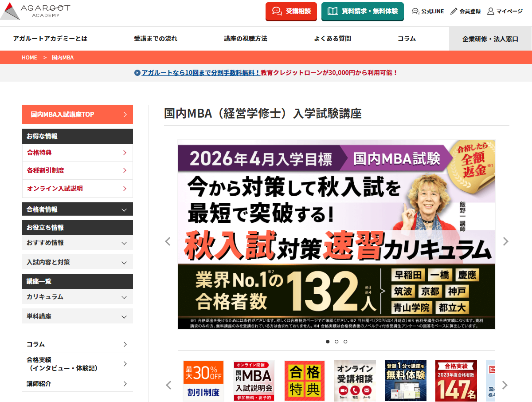Expand 単科講座 in the sidebar
The image size is (532, 402).
[x=78, y=316]
